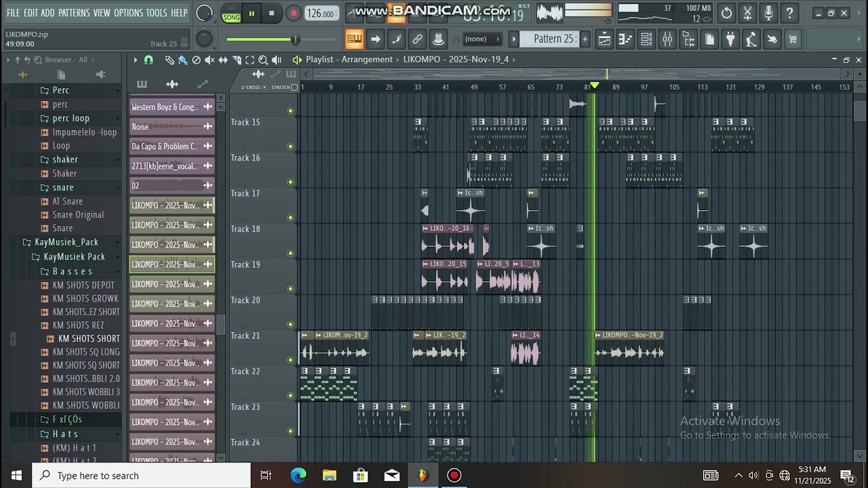Open the plugin picker plug icon

730,39
